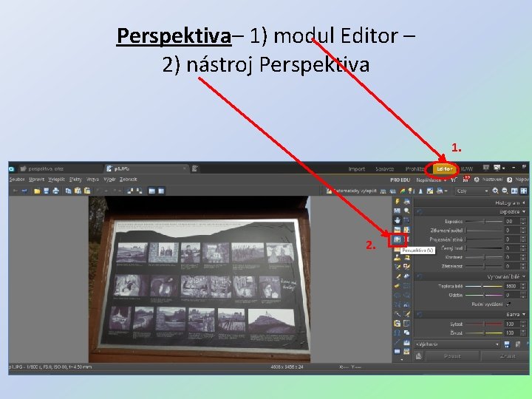Collapse the Vyrovnání bílé section

[x=524, y=277]
